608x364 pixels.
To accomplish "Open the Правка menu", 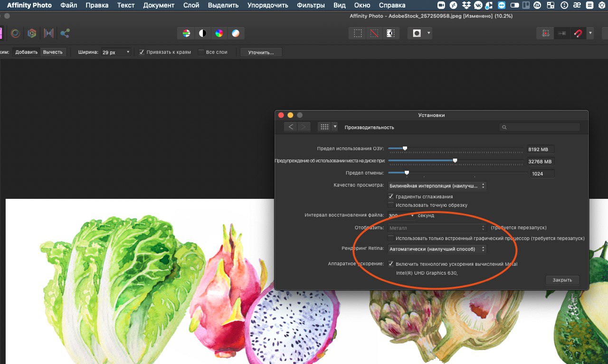I will (x=97, y=5).
